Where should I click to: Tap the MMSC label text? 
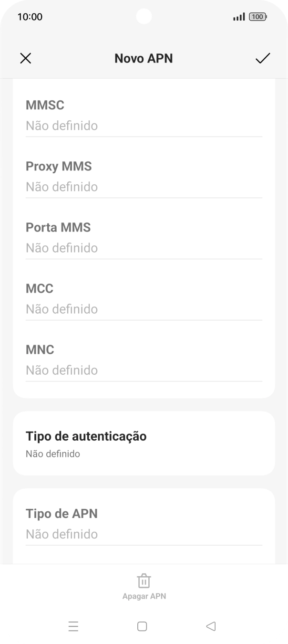coord(45,105)
